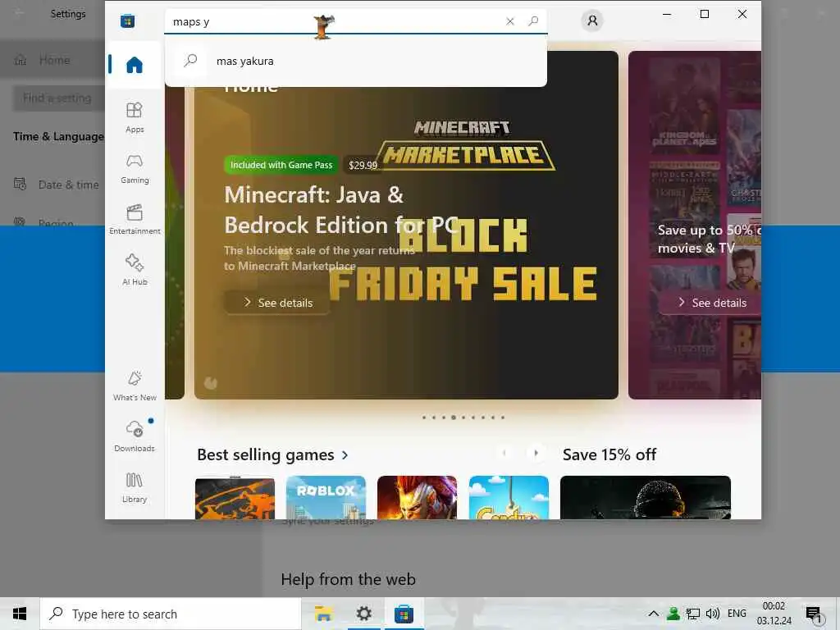The width and height of the screenshot is (840, 630).
Task: Clear the search box with X icon
Action: click(x=510, y=21)
